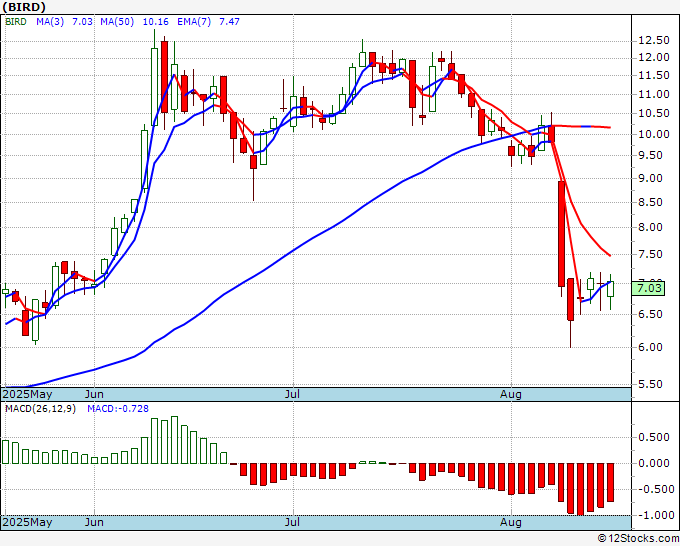Screen dimensions: 680x546
Task: Click the lowest red MACD histogram bar
Action: coord(580,489)
